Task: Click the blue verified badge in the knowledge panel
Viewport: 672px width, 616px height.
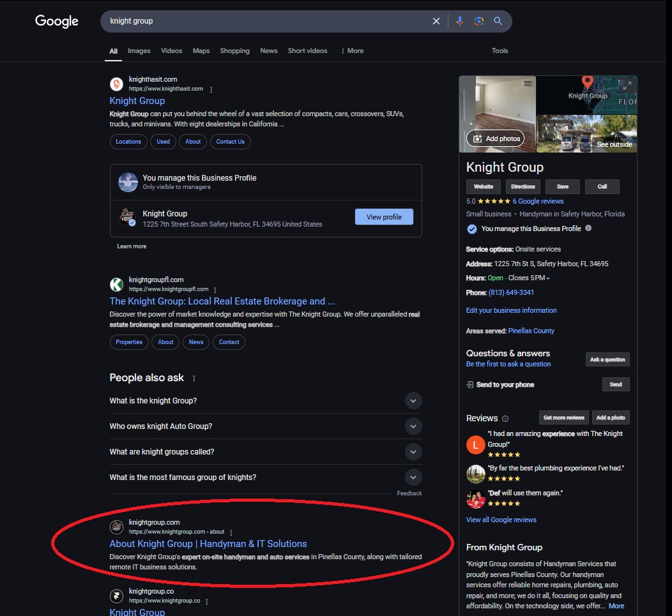Action: coord(472,229)
